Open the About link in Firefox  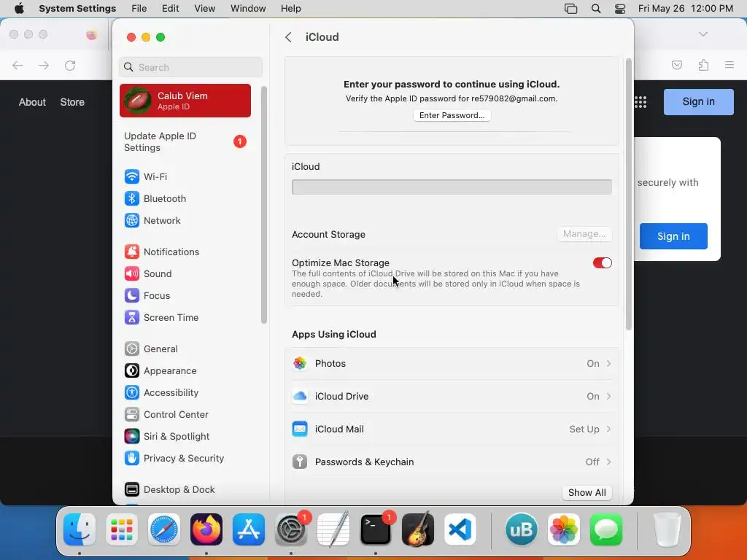(32, 102)
